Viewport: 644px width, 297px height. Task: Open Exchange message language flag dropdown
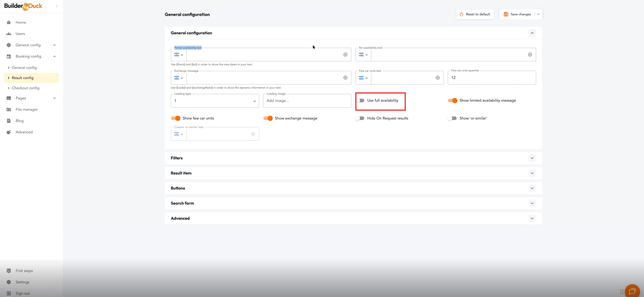pyautogui.click(x=178, y=78)
